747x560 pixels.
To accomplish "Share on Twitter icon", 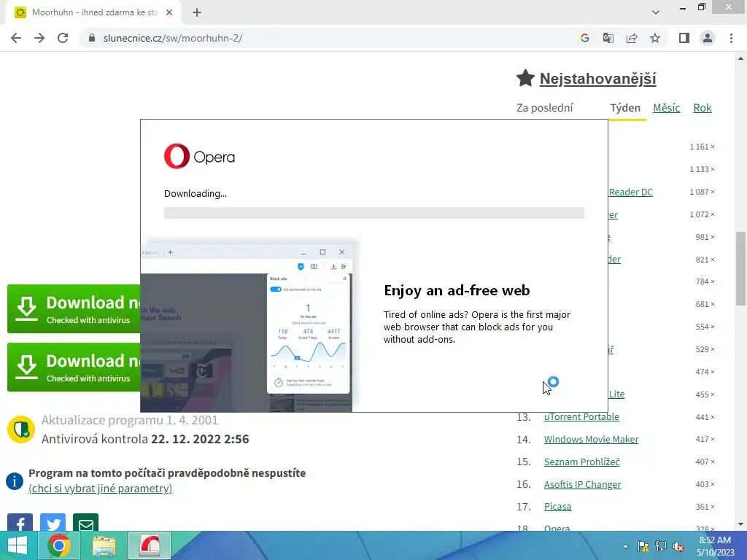I will 53,522.
